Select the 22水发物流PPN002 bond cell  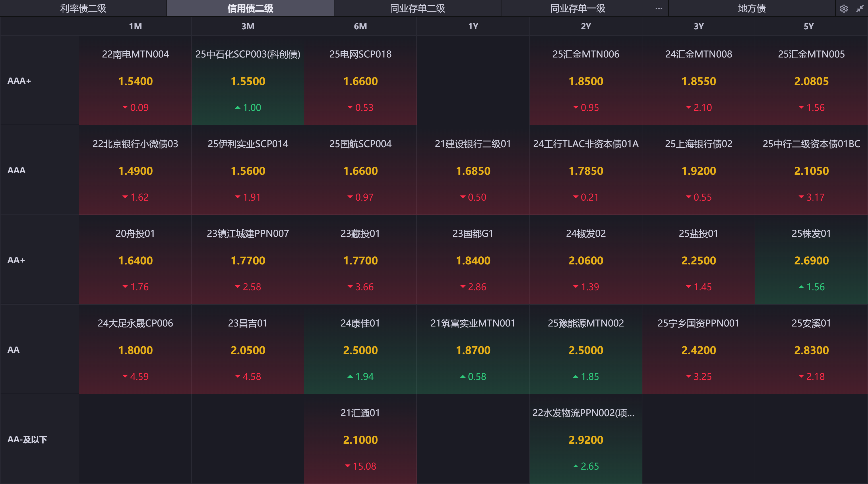pos(585,439)
